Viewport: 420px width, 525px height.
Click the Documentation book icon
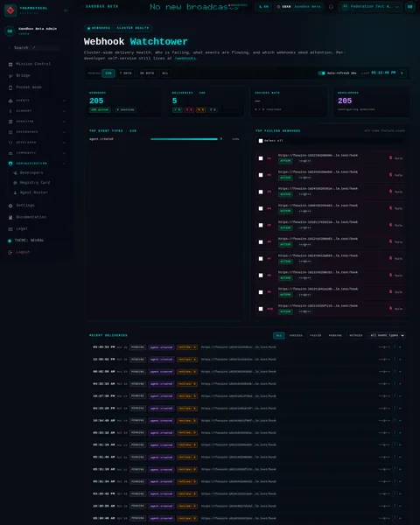point(10,217)
